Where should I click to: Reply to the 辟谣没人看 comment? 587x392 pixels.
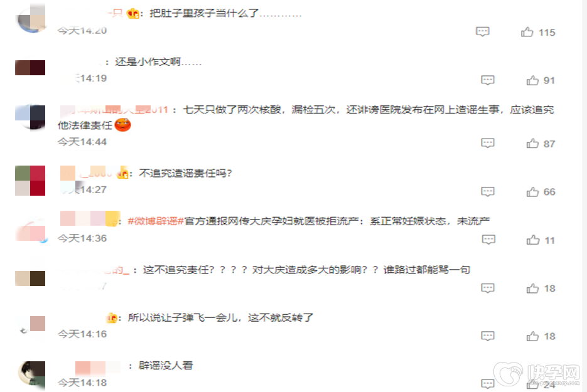(487, 384)
